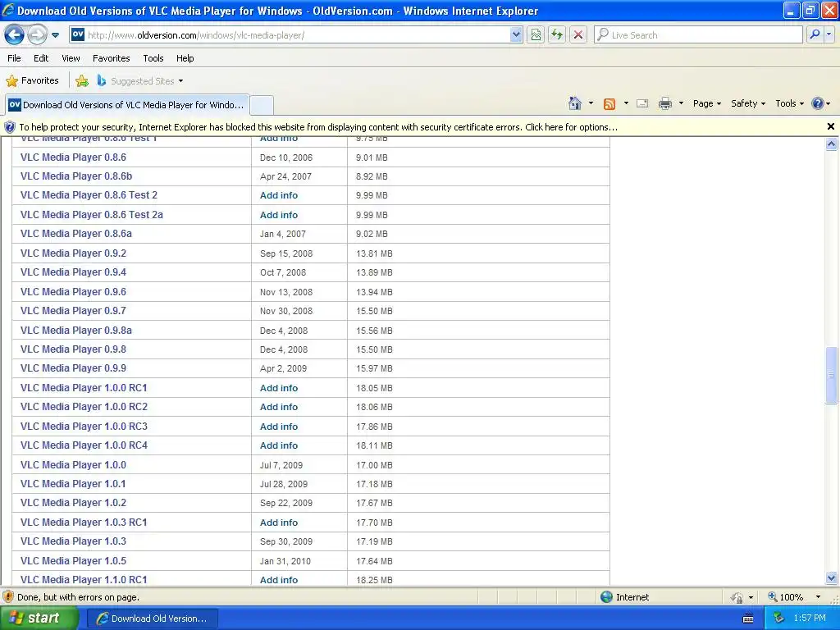The width and height of the screenshot is (840, 630).
Task: Click Add info for 0.8.6 Test 2
Action: (279, 195)
